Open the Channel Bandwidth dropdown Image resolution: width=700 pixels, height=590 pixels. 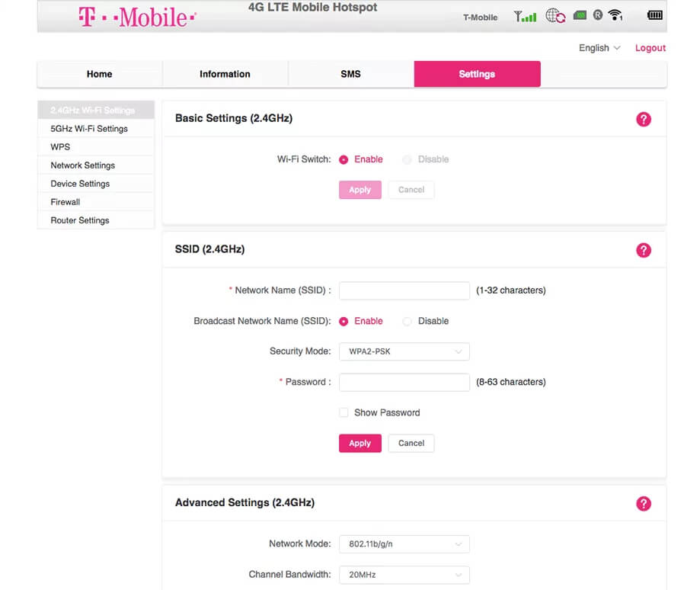(404, 575)
